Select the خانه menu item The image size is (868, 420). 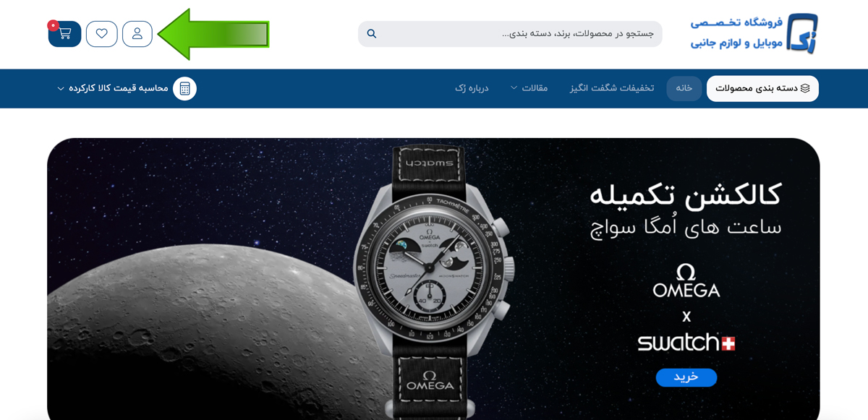[684, 88]
